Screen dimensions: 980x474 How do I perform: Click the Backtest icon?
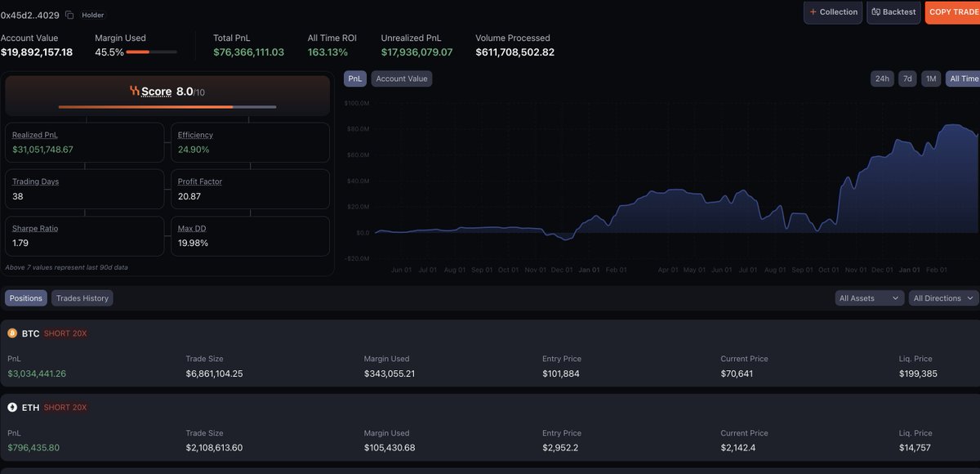coord(876,12)
